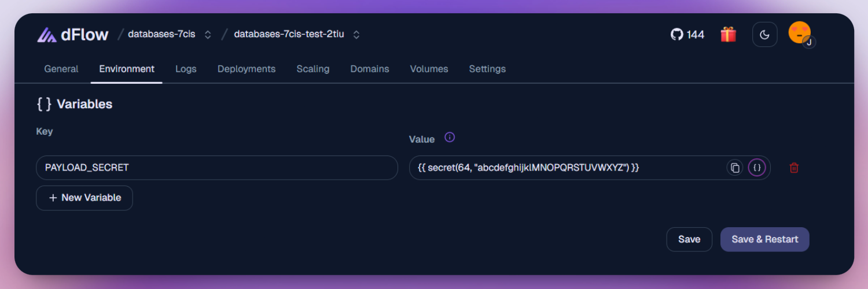Open the GitHub stars link
Viewport: 868px width, 289px height.
(x=687, y=35)
